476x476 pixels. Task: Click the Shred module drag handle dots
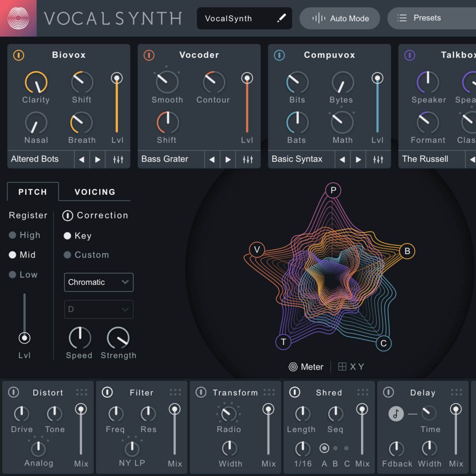pos(363,392)
